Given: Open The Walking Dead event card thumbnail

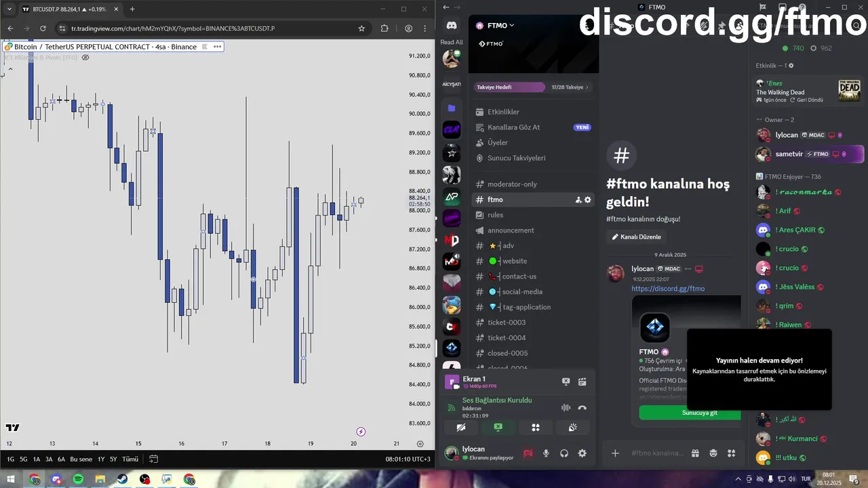Looking at the screenshot, I should pyautogui.click(x=849, y=91).
